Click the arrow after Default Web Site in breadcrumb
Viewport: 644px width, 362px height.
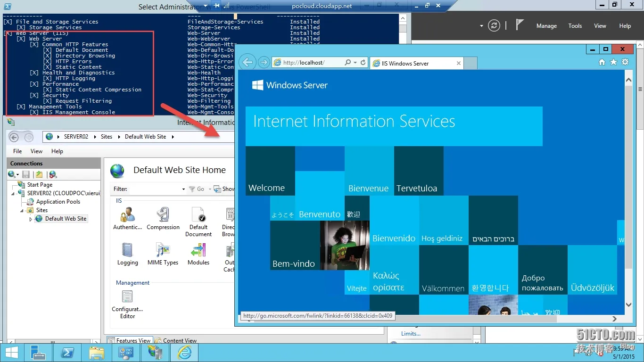(173, 137)
